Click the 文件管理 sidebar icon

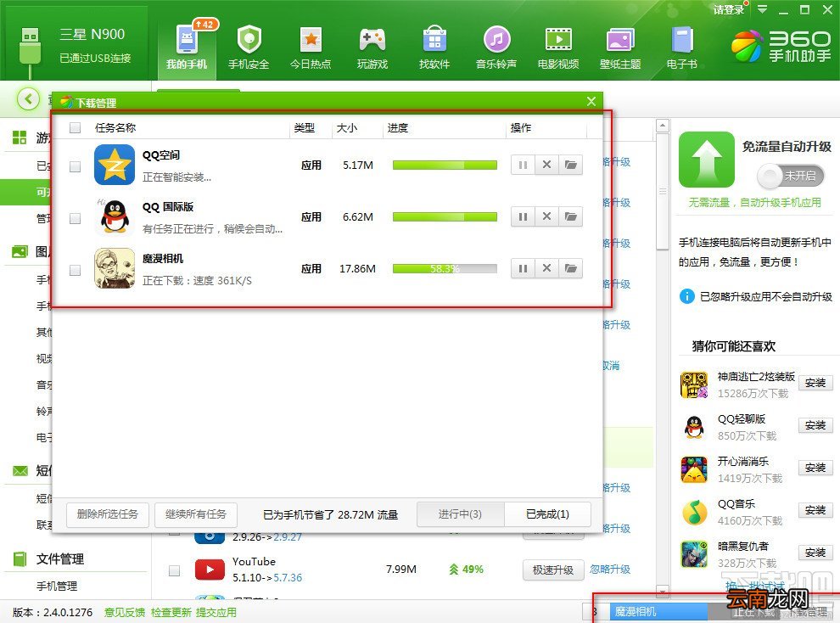click(20, 559)
